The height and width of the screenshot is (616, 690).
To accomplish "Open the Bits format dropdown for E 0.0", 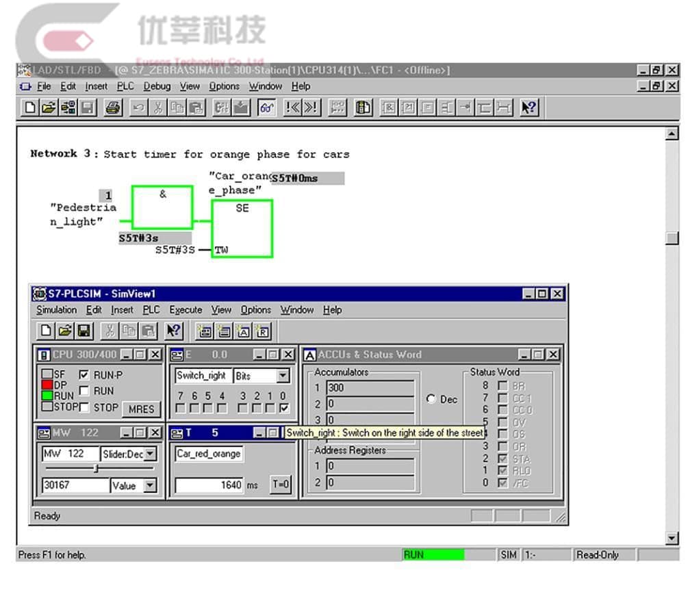I will click(x=284, y=375).
